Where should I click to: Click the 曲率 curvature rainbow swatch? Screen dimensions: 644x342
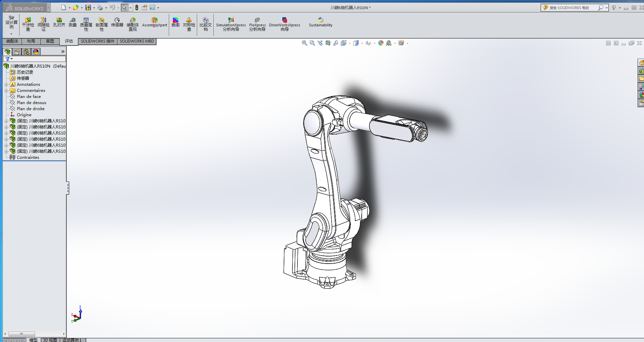pyautogui.click(x=176, y=20)
